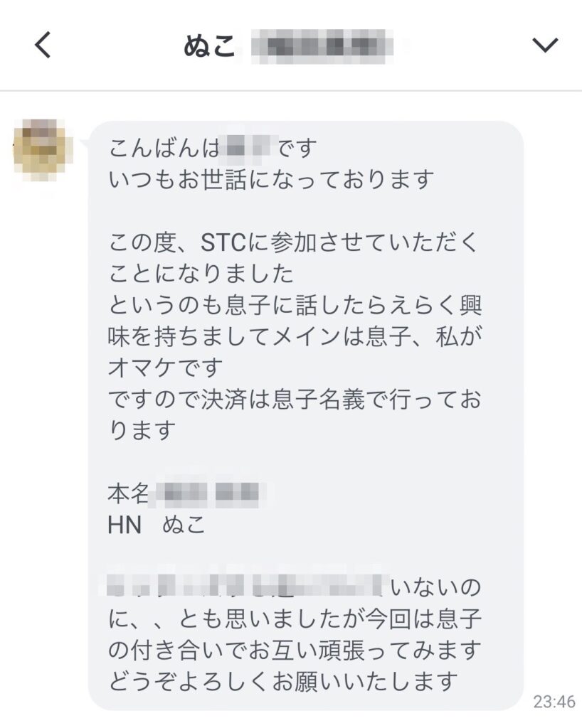Screen dimensions: 582x728
Task: Tap the line オマケです
Action: [x=166, y=368]
